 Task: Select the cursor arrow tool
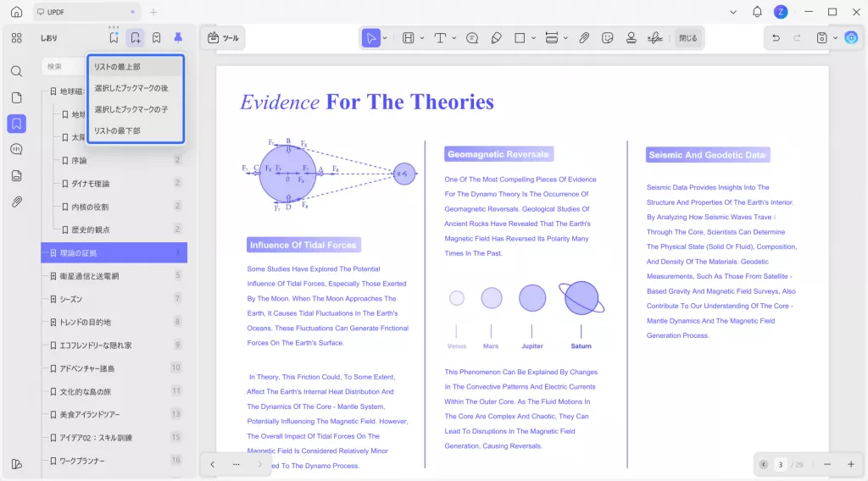pyautogui.click(x=370, y=38)
